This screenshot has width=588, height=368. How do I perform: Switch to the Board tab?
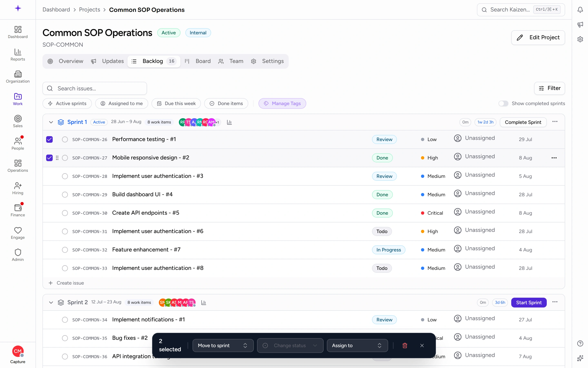198,61
